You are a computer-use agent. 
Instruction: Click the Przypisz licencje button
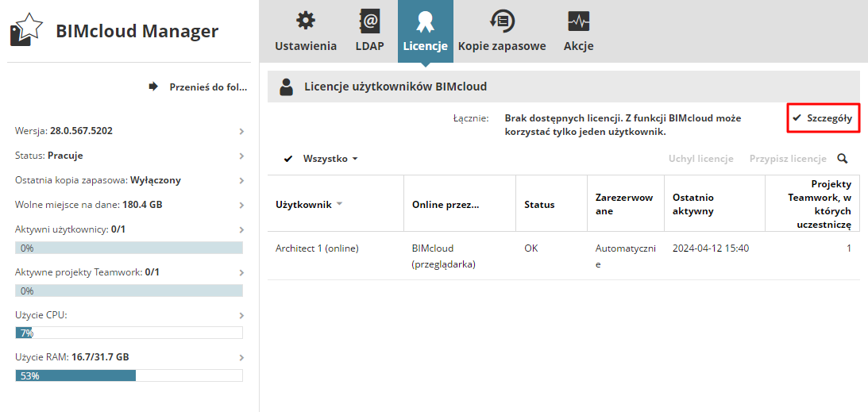[x=788, y=159]
